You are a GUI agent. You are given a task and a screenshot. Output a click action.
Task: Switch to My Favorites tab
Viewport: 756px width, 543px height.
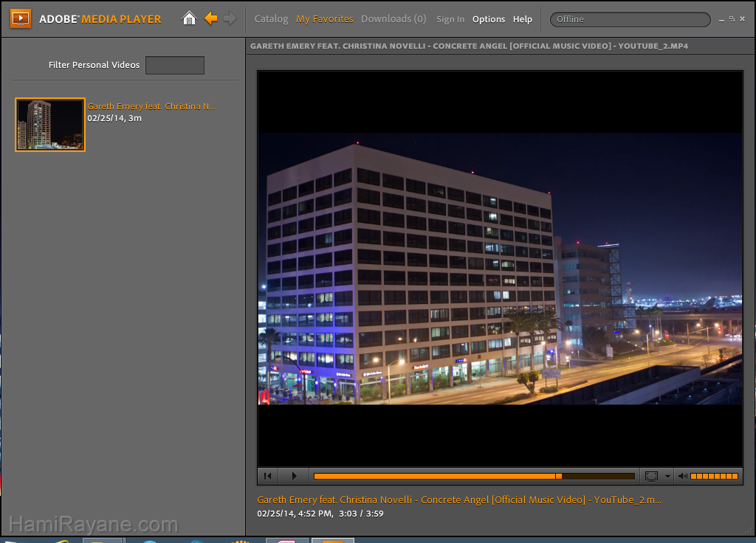point(325,18)
